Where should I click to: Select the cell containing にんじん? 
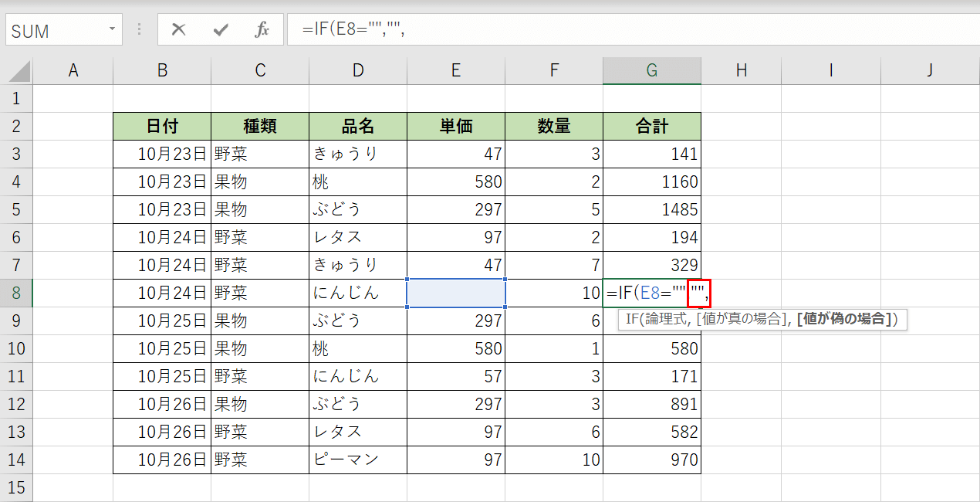coord(357,293)
